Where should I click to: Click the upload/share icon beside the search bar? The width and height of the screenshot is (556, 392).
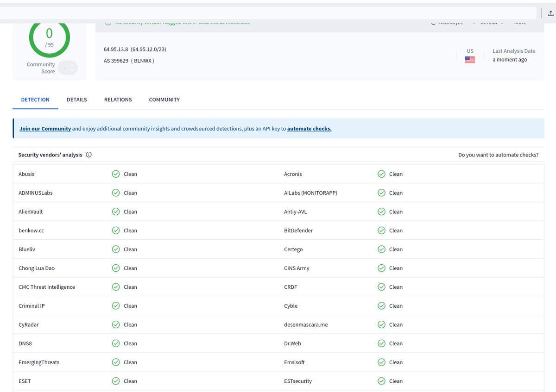tap(551, 13)
